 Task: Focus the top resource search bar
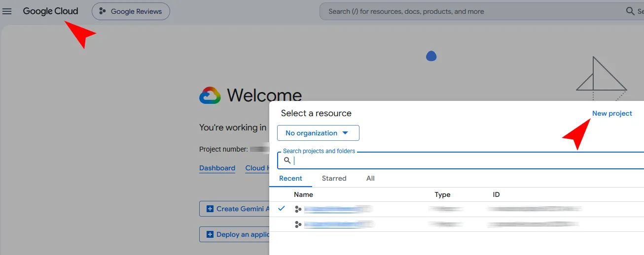tap(481, 11)
